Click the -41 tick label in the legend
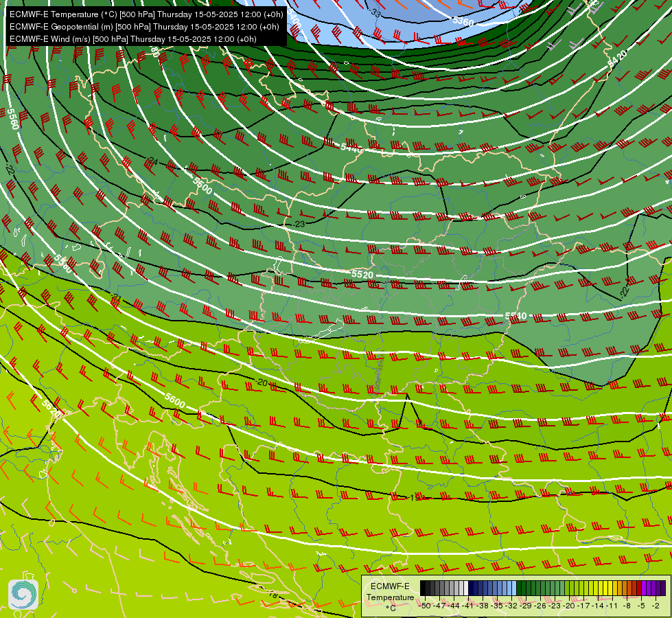Viewport: 672px width, 618px height. 468,606
